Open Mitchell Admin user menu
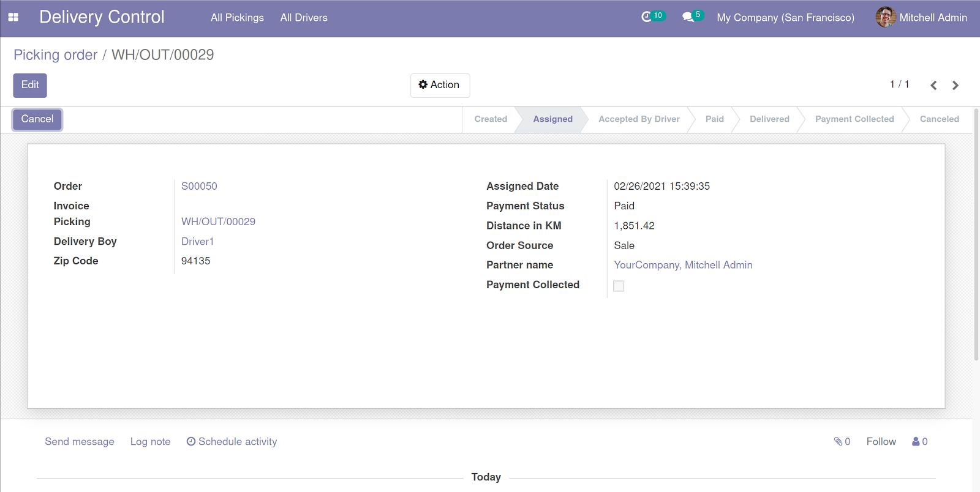The height and width of the screenshot is (492, 980). tap(921, 18)
